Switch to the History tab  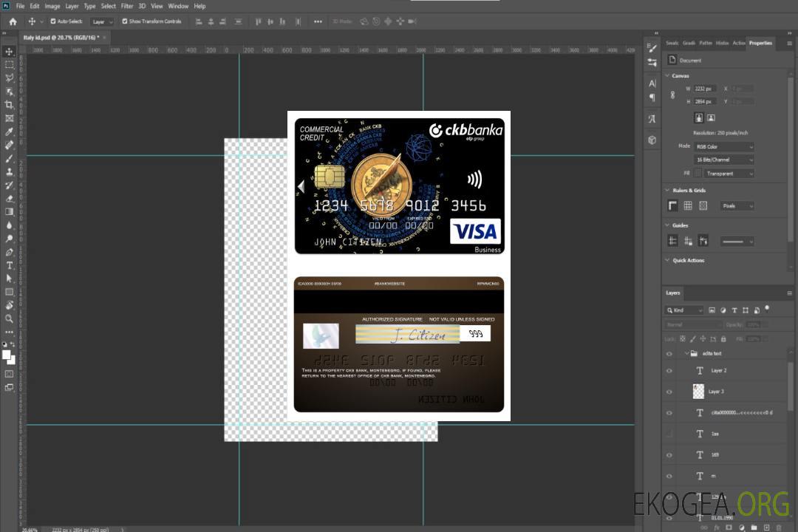(722, 43)
